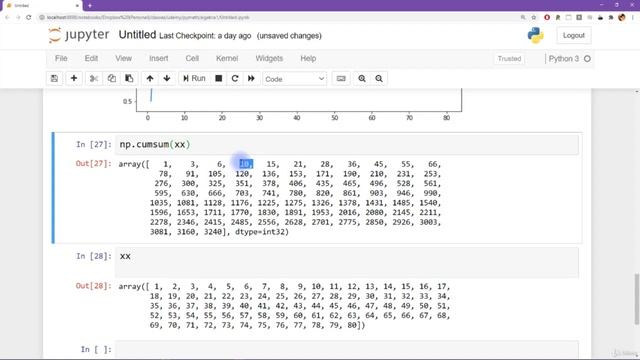Image resolution: width=640 pixels, height=360 pixels.
Task: Open the Insert menu
Action: pyautogui.click(x=158, y=58)
